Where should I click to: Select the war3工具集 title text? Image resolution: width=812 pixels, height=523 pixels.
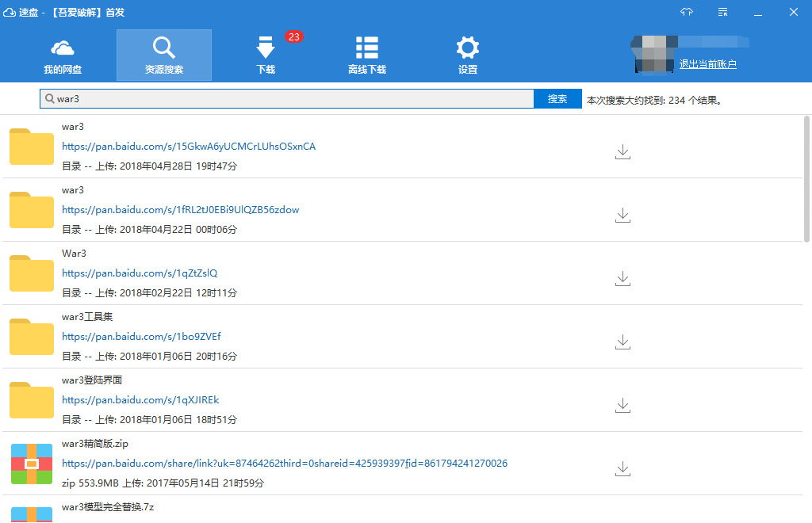click(87, 317)
